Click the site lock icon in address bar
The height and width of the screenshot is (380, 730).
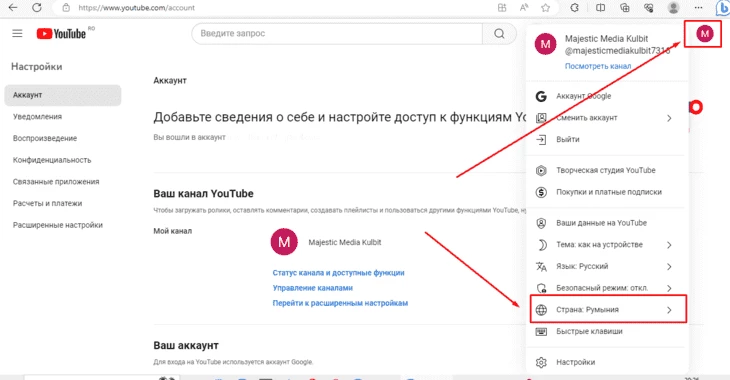point(66,8)
